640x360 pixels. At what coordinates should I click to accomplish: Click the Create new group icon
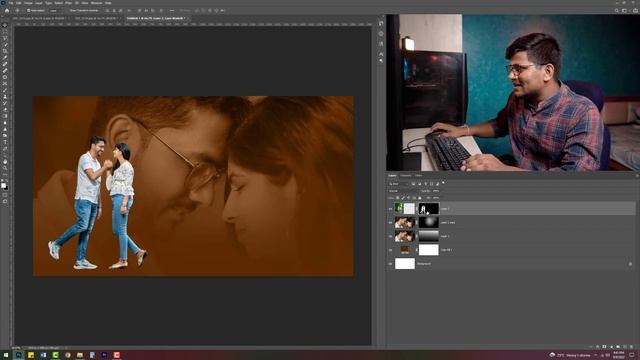coord(618,347)
